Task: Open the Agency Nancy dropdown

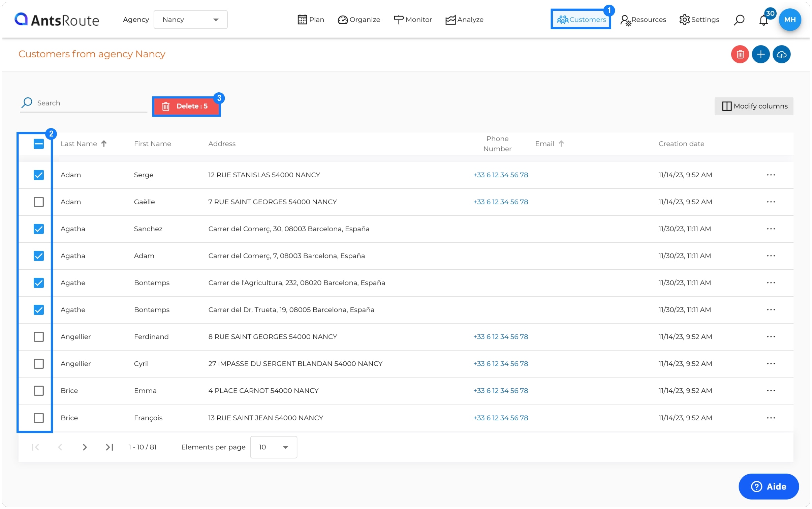Action: click(x=190, y=20)
